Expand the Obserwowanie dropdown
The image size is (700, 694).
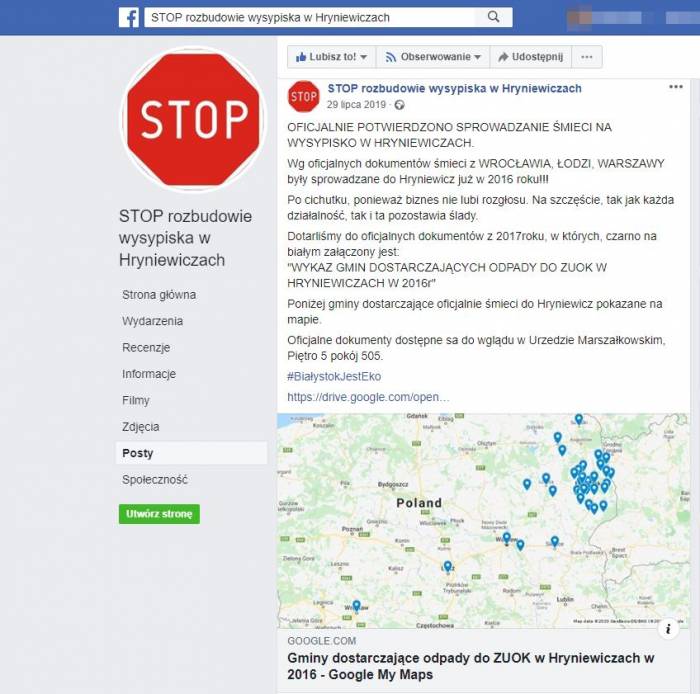pos(433,57)
